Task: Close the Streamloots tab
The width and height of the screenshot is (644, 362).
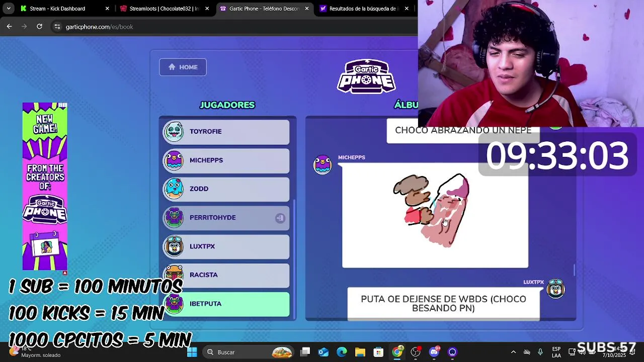Action: pos(207,9)
